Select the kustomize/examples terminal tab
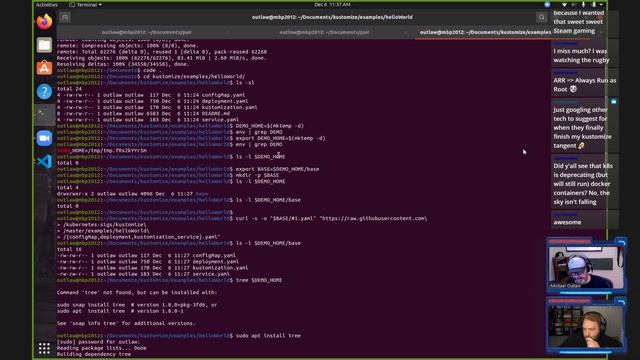Viewport: 640px width, 360px height. click(x=484, y=32)
